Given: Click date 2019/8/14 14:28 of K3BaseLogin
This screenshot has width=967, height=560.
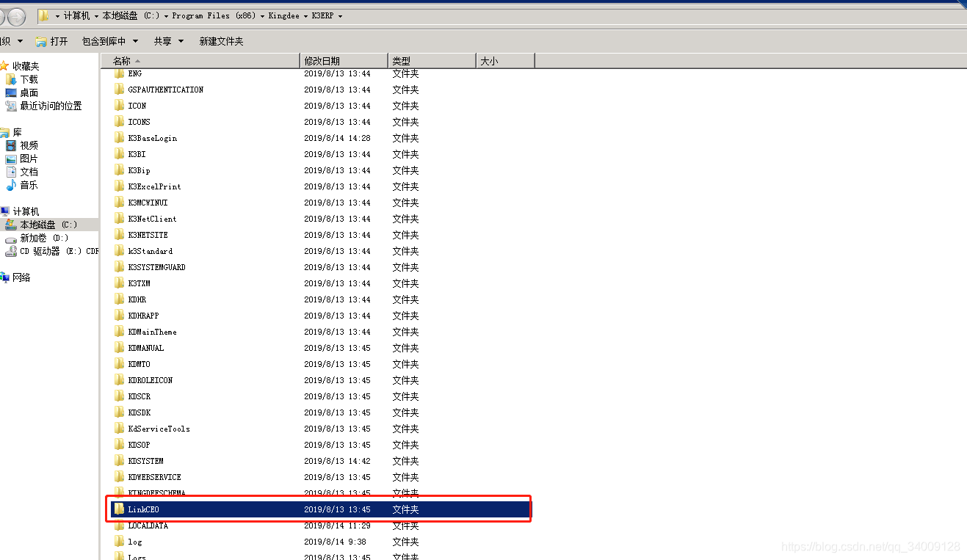Looking at the screenshot, I should point(337,138).
